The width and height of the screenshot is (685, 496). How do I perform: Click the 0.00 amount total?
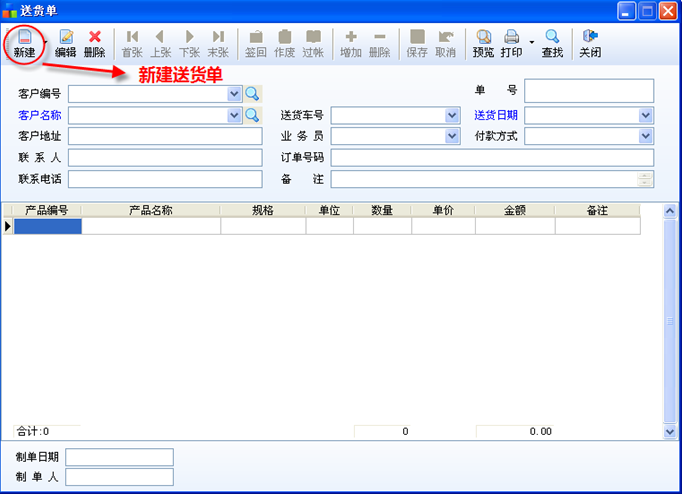pos(540,432)
